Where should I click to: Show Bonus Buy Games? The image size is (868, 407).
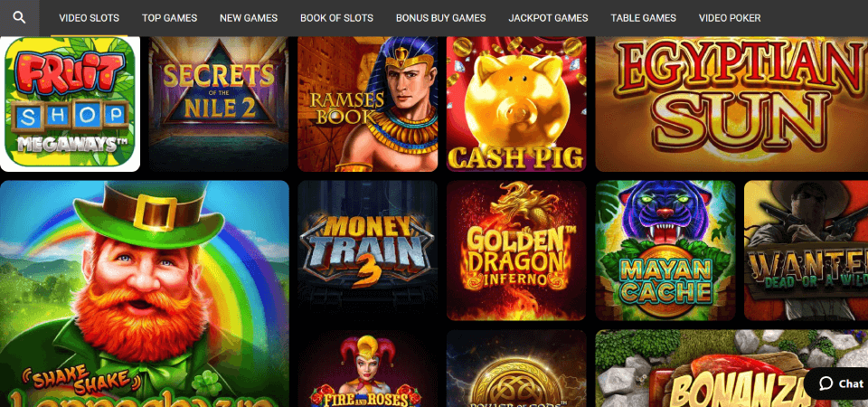pyautogui.click(x=440, y=18)
